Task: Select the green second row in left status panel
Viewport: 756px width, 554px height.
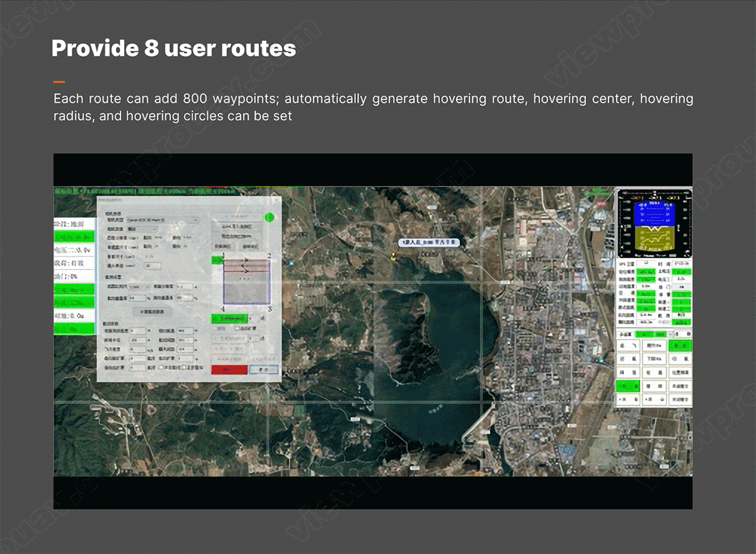Action: pyautogui.click(x=74, y=237)
